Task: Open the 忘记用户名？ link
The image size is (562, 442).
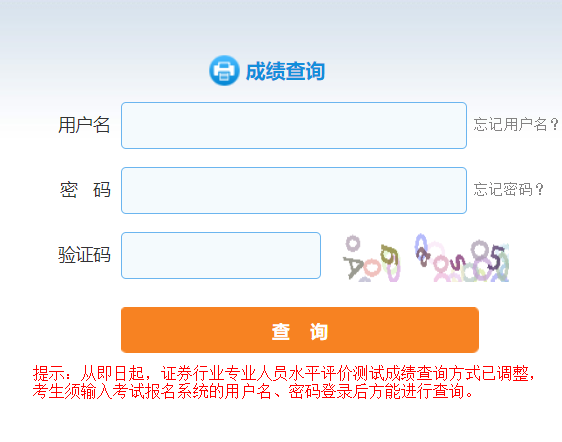Action: pos(516,125)
